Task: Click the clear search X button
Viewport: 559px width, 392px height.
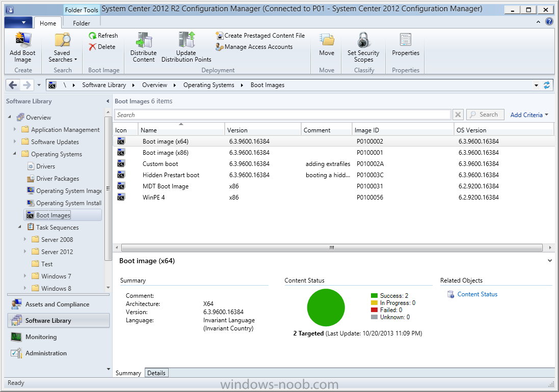Action: click(458, 115)
